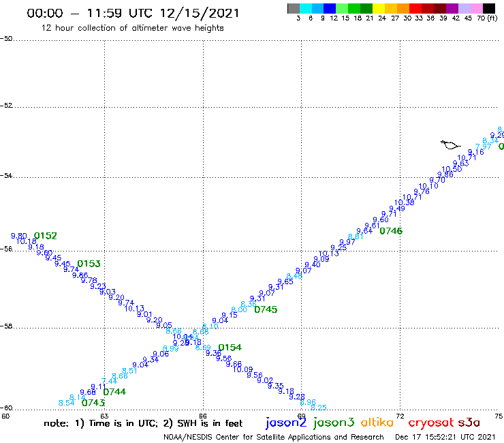This screenshot has width=504, height=443.
Task: Click the latitude axis label -58
Action: (6, 326)
